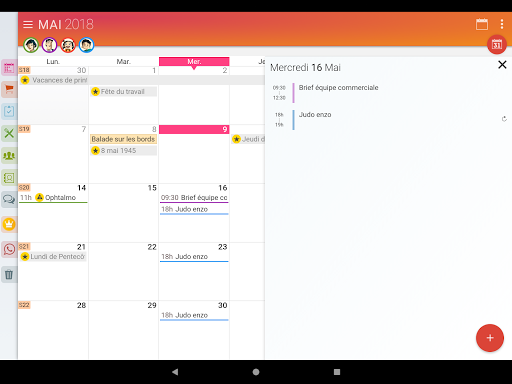Tap the Android home navigation button
512x384 pixels.
point(256,372)
